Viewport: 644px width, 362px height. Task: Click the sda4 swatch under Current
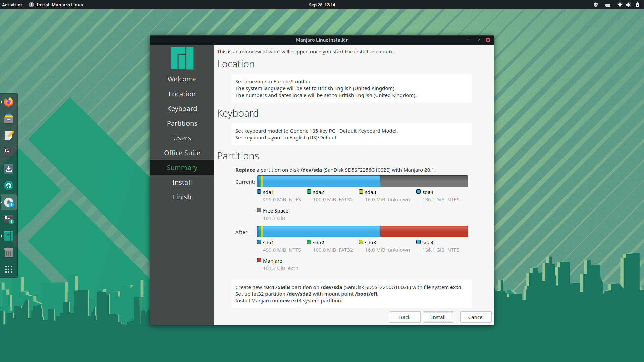418,192
